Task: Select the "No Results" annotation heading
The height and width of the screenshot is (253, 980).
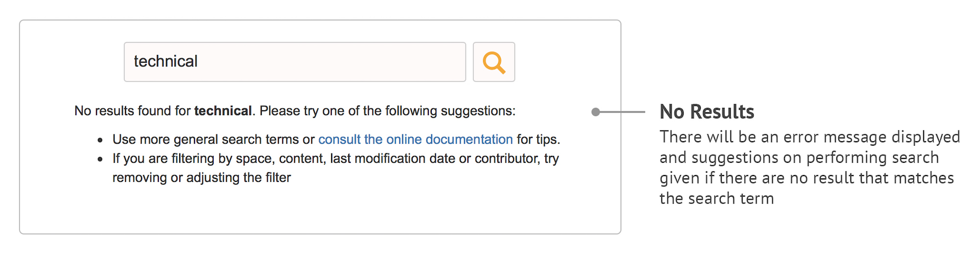Action: pos(707,112)
